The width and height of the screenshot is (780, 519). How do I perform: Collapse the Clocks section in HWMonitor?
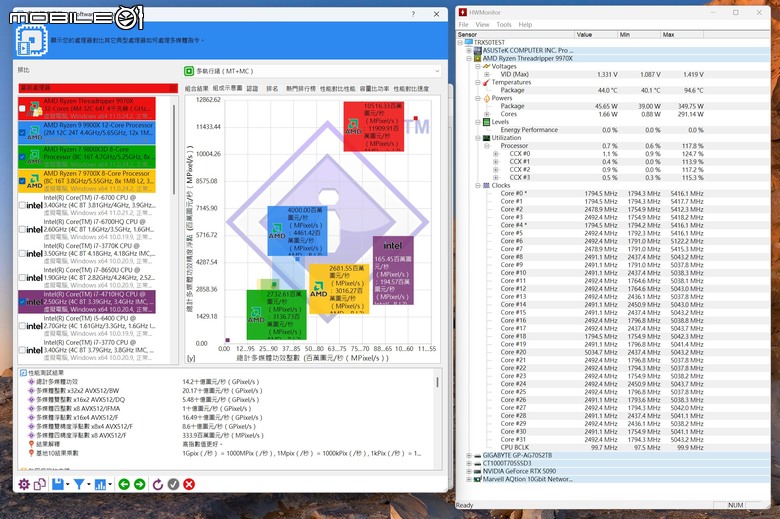tap(478, 186)
